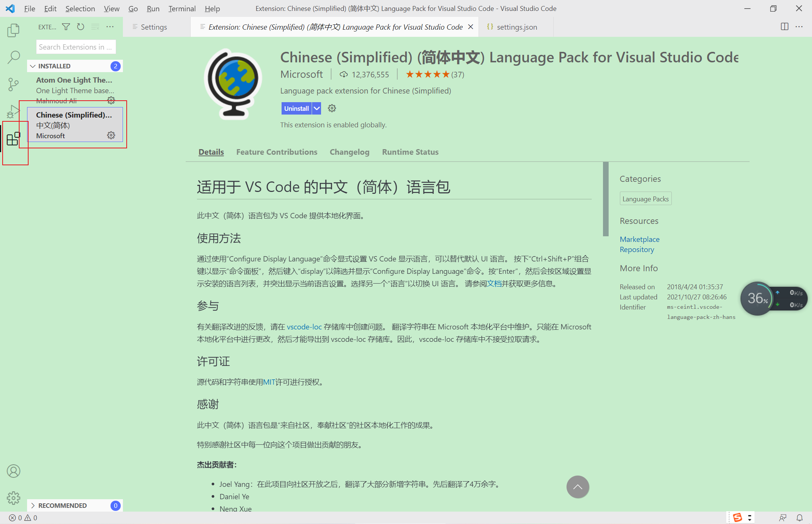Screen dimensions: 812x524
Task: View errors and warnings in status bar
Action: (x=23, y=518)
